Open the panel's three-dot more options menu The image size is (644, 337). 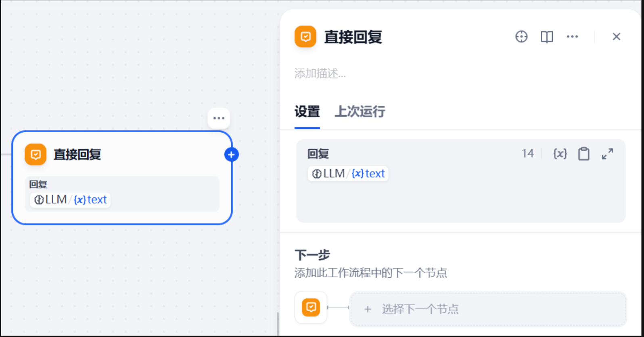pyautogui.click(x=572, y=37)
